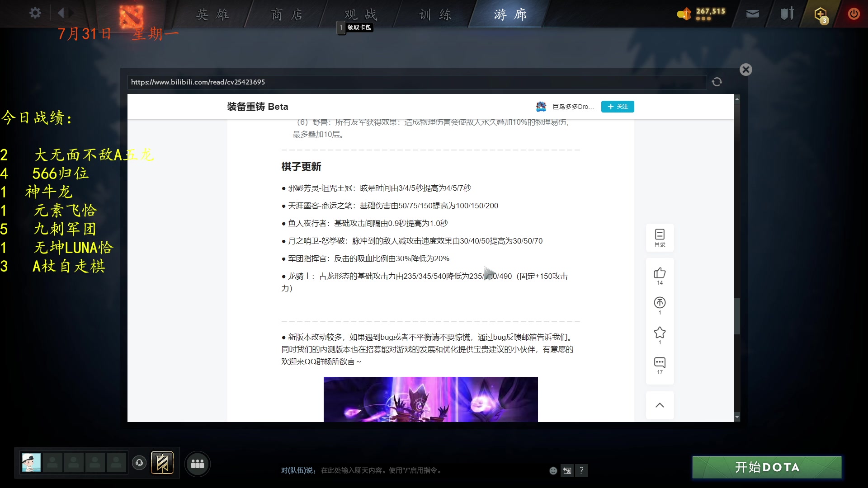
Task: Follow the author with 关注 button
Action: click(618, 107)
